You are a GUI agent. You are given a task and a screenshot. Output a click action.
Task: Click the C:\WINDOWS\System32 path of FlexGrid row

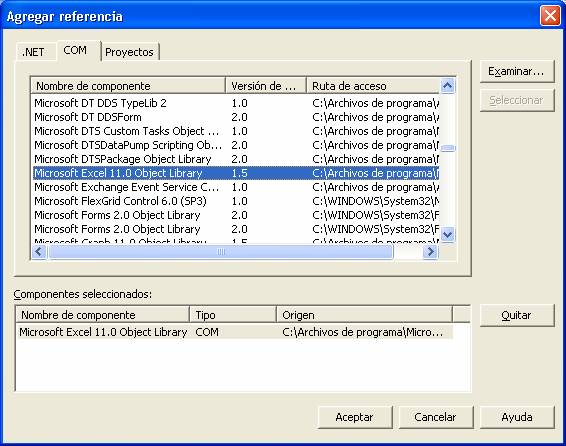[375, 201]
